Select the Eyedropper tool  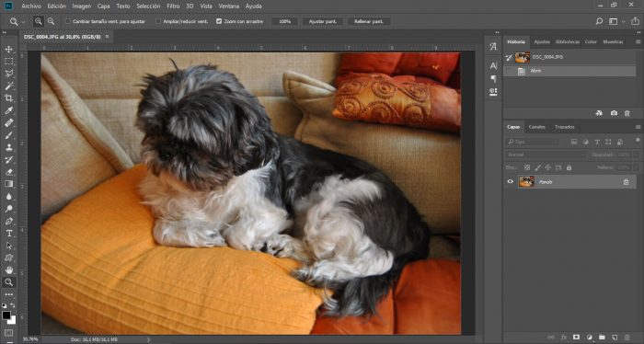tap(8, 110)
